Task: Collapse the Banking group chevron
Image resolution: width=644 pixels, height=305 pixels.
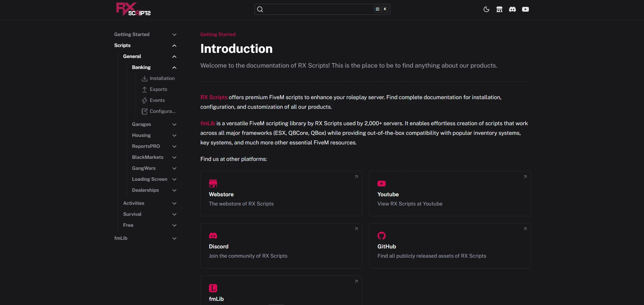Action: pos(174,68)
